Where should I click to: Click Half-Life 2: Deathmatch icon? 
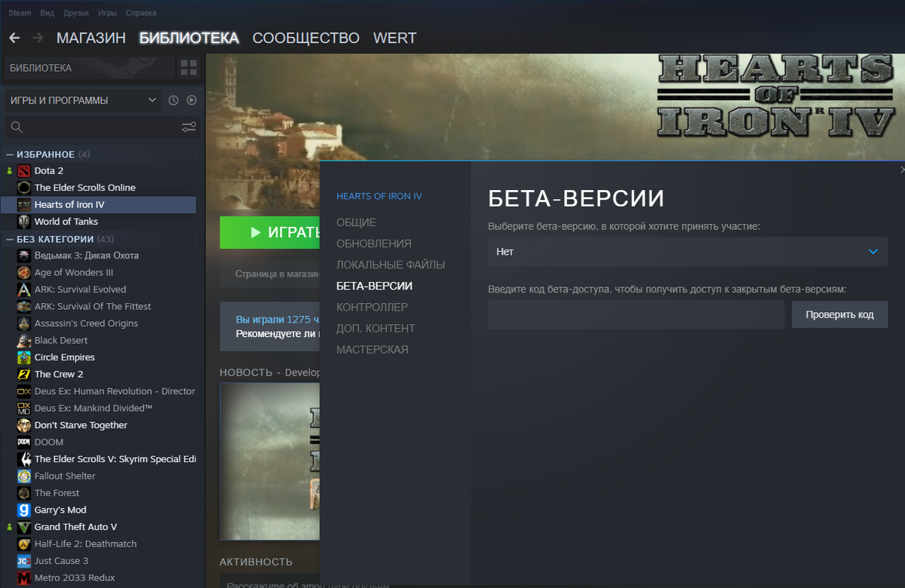click(x=23, y=544)
